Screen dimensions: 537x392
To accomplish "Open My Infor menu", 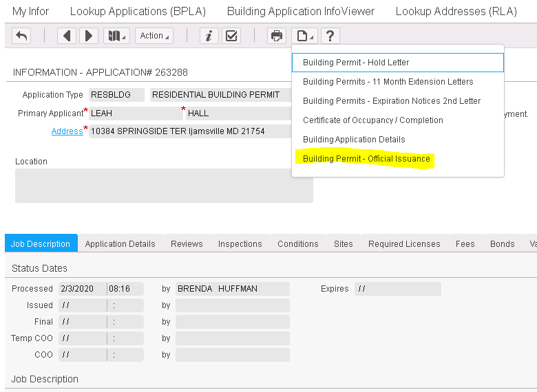I will [30, 11].
